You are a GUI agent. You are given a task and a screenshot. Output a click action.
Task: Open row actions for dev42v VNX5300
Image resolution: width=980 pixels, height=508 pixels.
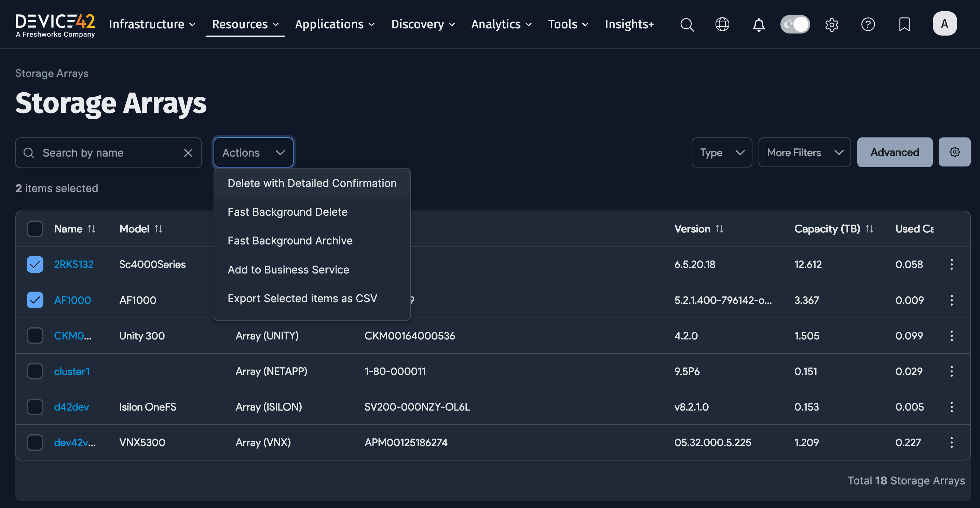tap(951, 442)
